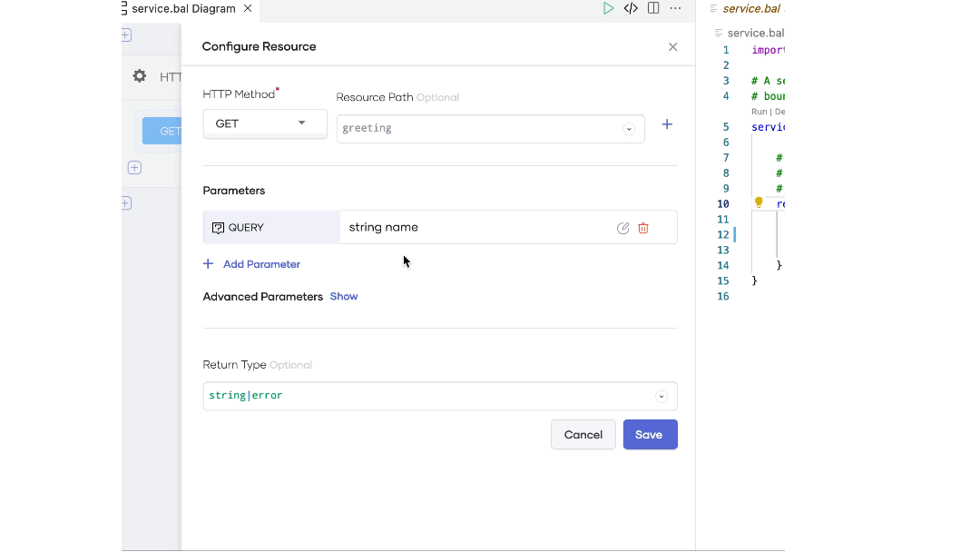This screenshot has width=980, height=552.
Task: Click the plus icon beside Resource Path
Action: tap(667, 124)
